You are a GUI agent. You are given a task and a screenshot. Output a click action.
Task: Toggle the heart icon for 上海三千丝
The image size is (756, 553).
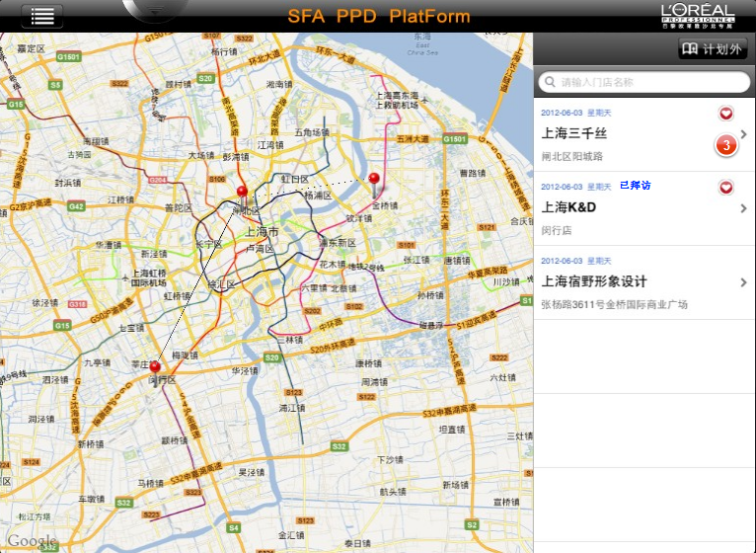click(x=726, y=114)
